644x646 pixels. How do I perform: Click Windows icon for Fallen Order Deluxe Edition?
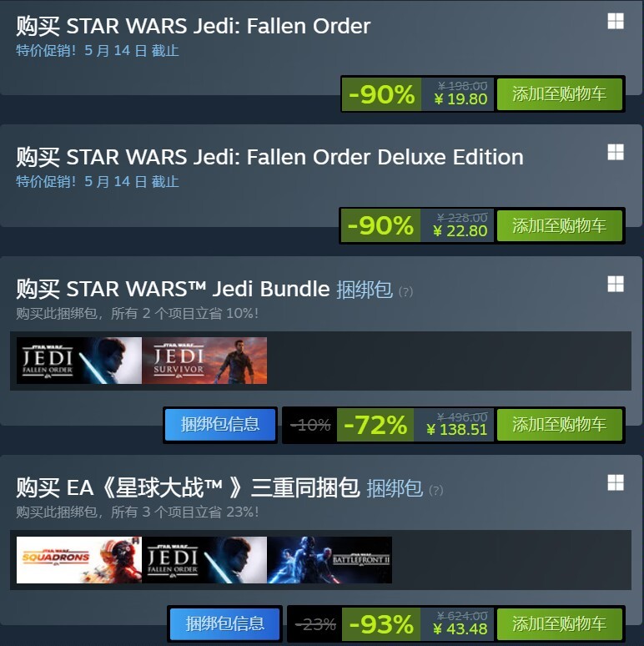click(616, 153)
